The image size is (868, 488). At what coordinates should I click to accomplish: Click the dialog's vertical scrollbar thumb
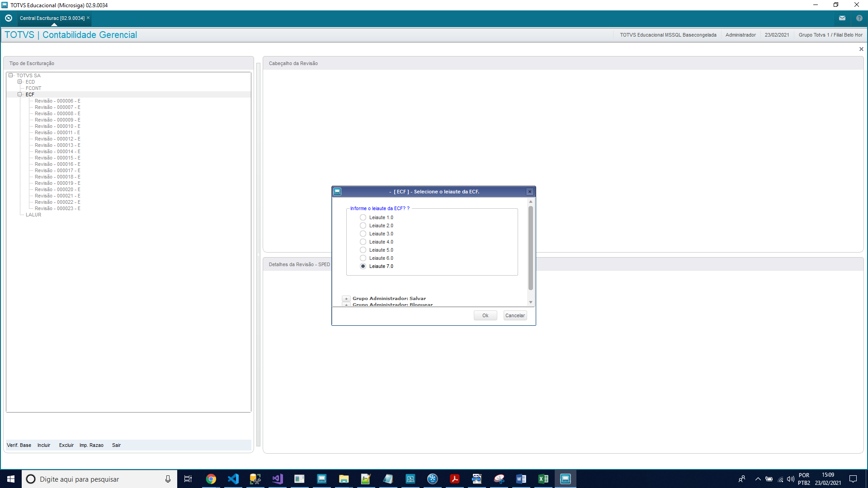(530, 248)
